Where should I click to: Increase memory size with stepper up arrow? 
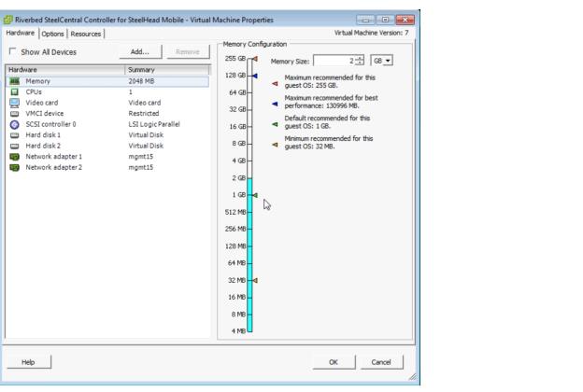(360, 58)
